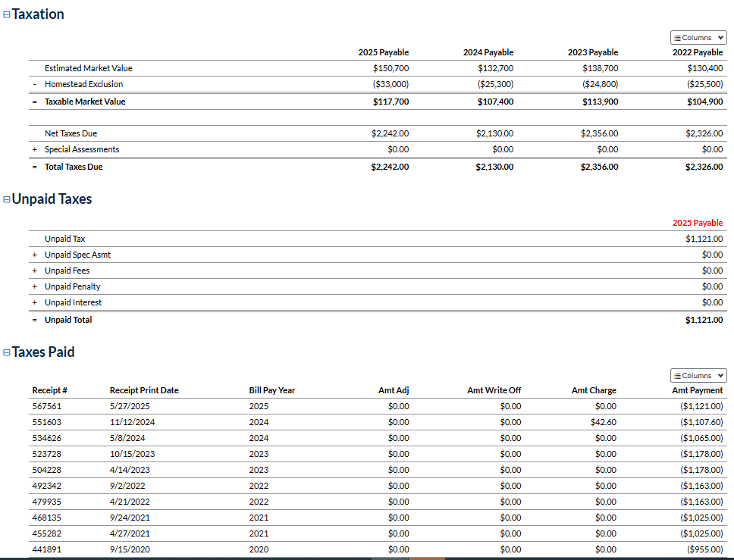The width and height of the screenshot is (734, 560).
Task: Click the Bill Pay Year column header
Action: (x=272, y=390)
